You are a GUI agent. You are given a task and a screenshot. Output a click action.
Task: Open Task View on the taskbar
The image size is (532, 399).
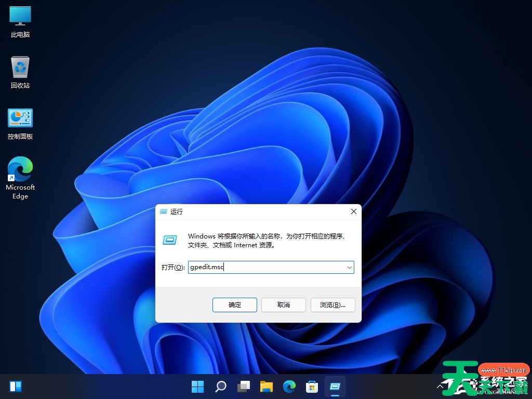(x=244, y=386)
